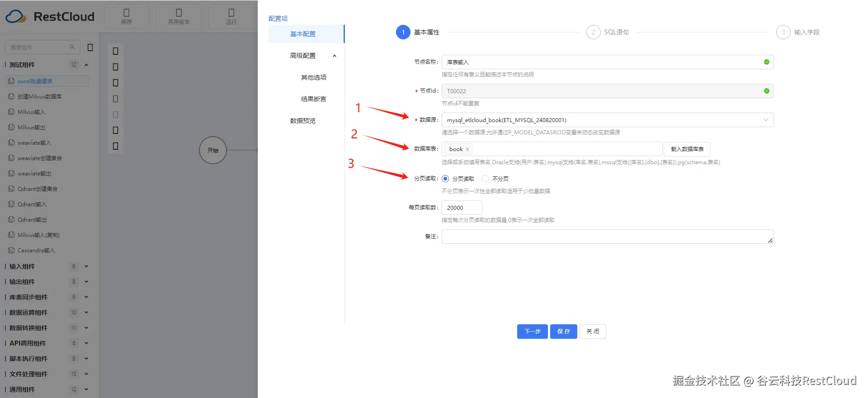868x398 pixels.
Task: Click the panel icon next to the search box
Action: point(90,47)
